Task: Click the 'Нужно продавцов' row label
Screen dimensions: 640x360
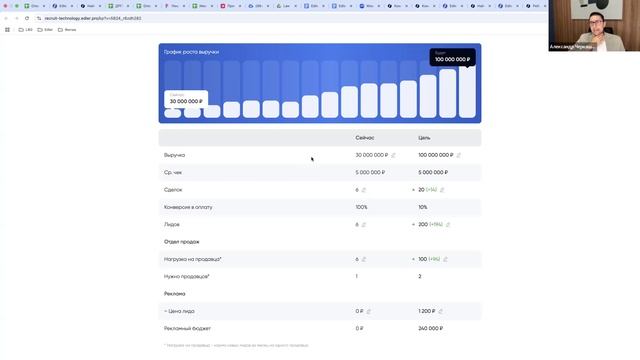Action: click(187, 277)
